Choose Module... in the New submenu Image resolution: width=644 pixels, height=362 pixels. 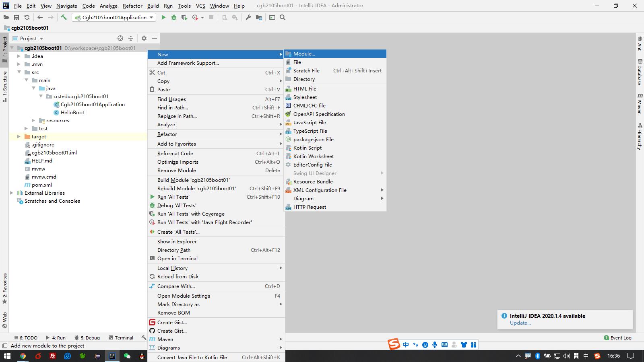(335, 54)
